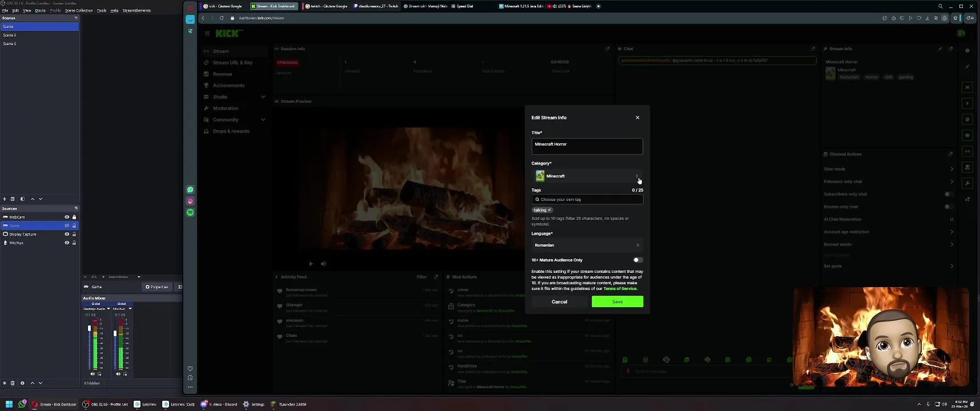The image size is (980, 411).
Task: Move the selected source up
Action: [33, 383]
